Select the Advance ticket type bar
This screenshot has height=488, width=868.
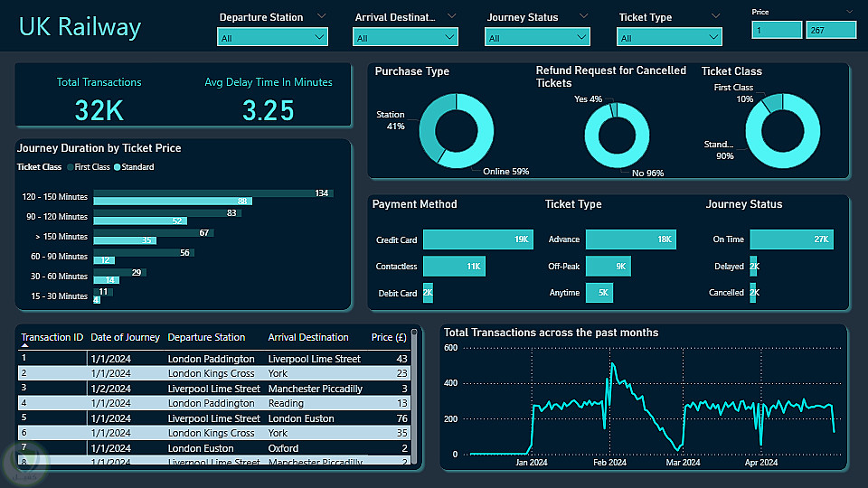click(x=630, y=239)
